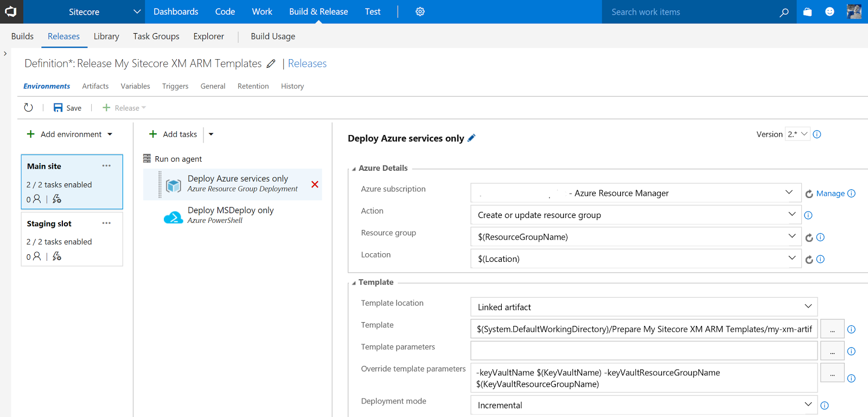Switch to the Library tab
The width and height of the screenshot is (868, 417).
click(106, 36)
